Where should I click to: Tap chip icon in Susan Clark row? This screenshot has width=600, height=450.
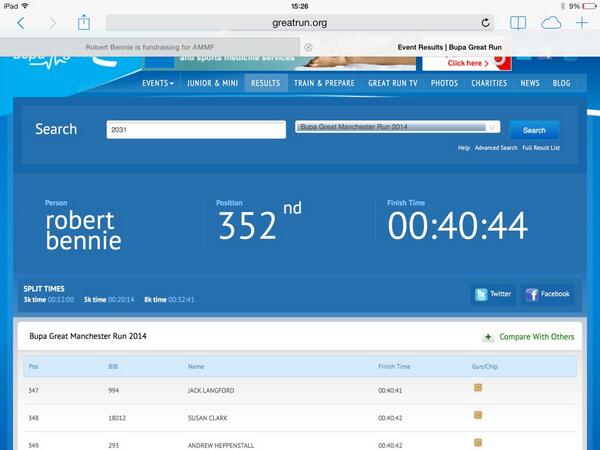point(478,415)
